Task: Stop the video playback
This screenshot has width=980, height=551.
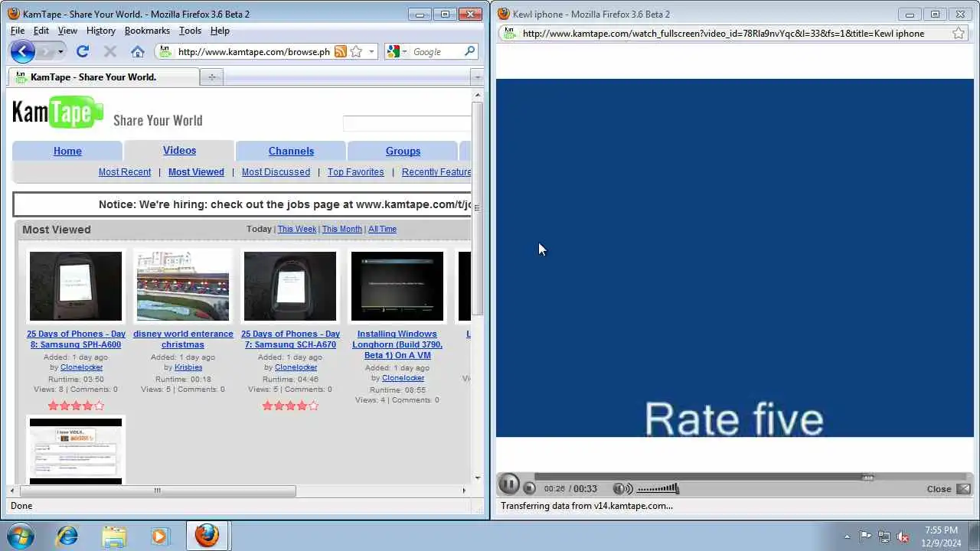Action: pyautogui.click(x=529, y=488)
